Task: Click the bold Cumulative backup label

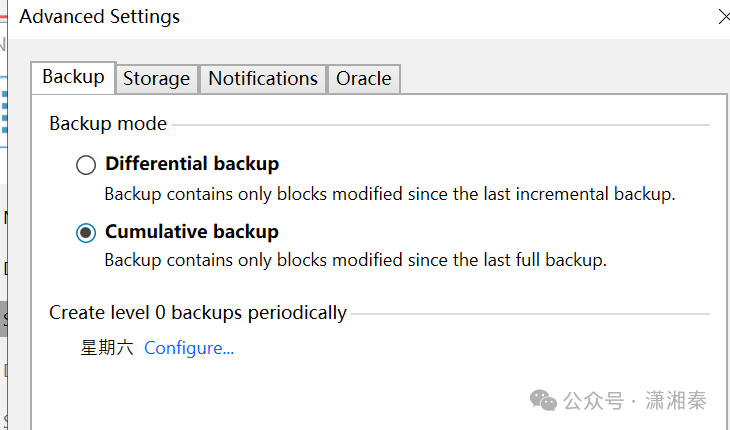Action: pyautogui.click(x=192, y=232)
